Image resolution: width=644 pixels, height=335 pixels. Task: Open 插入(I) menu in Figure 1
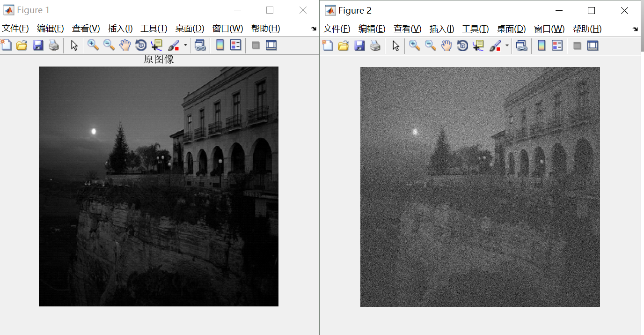coord(120,29)
